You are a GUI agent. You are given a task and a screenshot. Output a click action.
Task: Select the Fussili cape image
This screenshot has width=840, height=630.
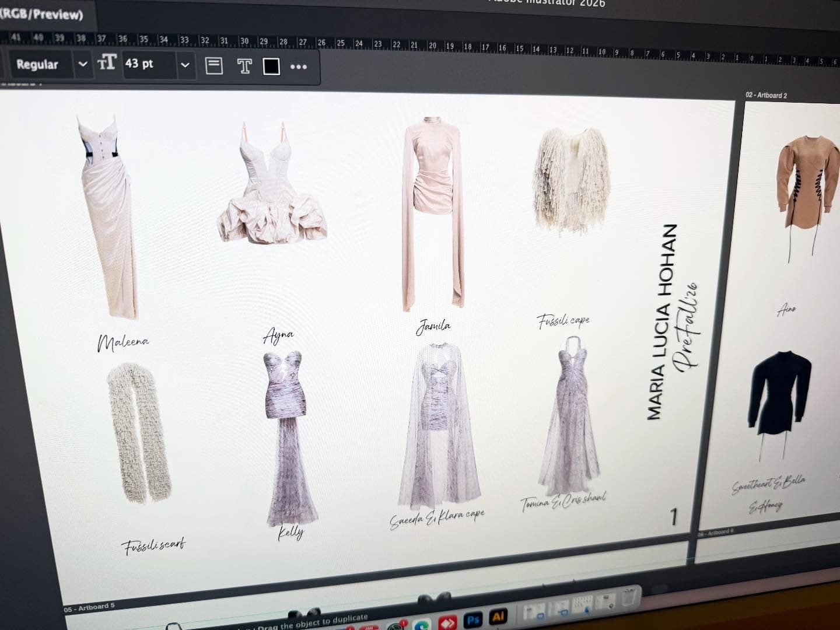pyautogui.click(x=572, y=181)
